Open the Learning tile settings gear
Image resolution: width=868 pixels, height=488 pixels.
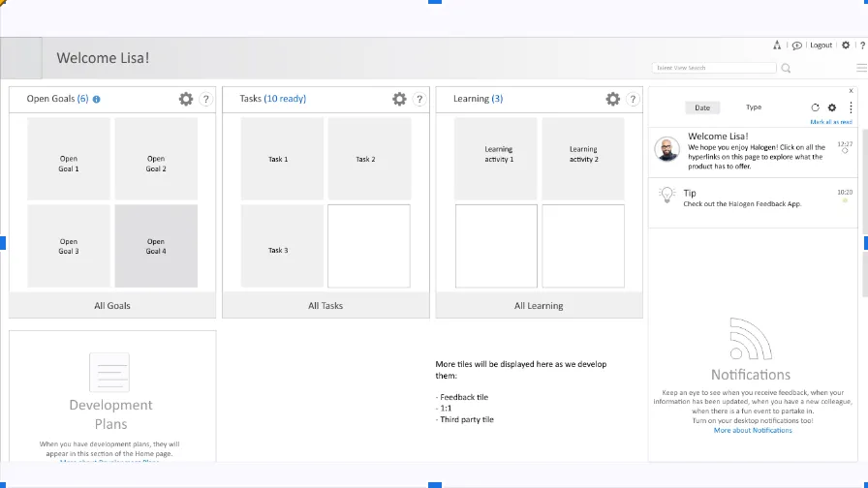[x=612, y=99]
